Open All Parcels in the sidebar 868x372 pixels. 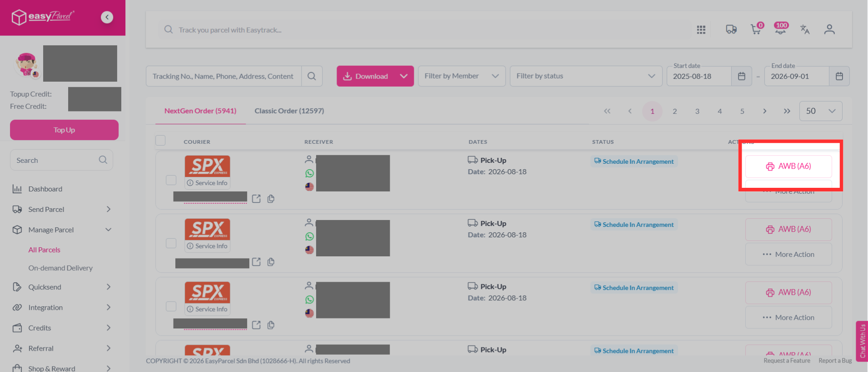(x=44, y=250)
